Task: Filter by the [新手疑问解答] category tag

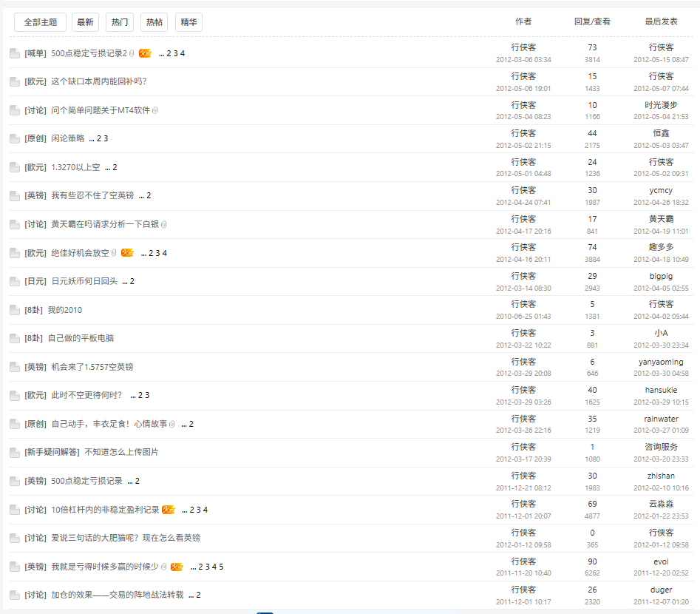Action: click(x=52, y=452)
